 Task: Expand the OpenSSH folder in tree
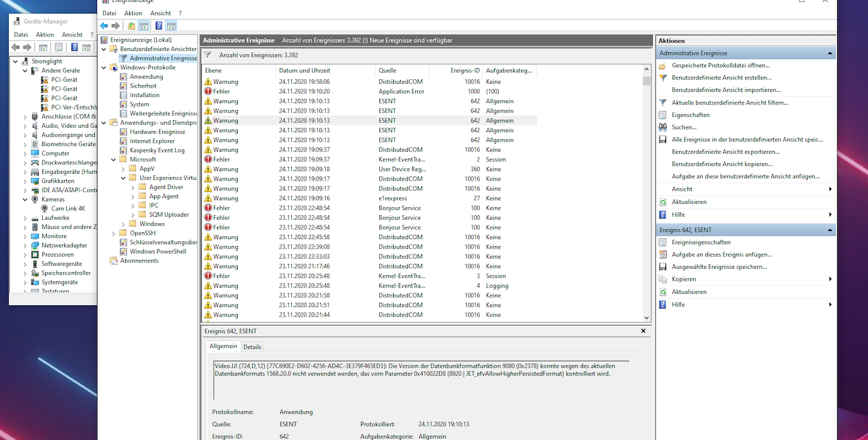114,233
